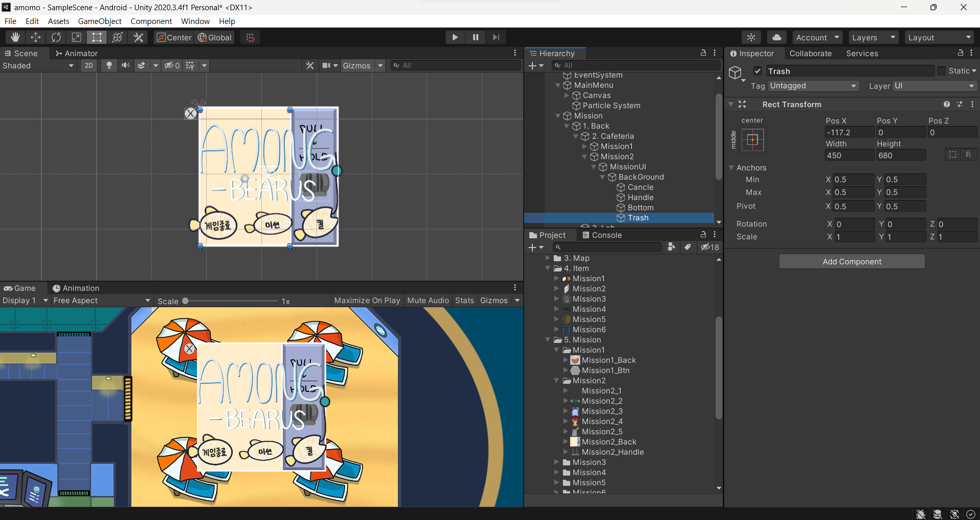980x520 pixels.
Task: Switch to the Console tab
Action: 602,235
